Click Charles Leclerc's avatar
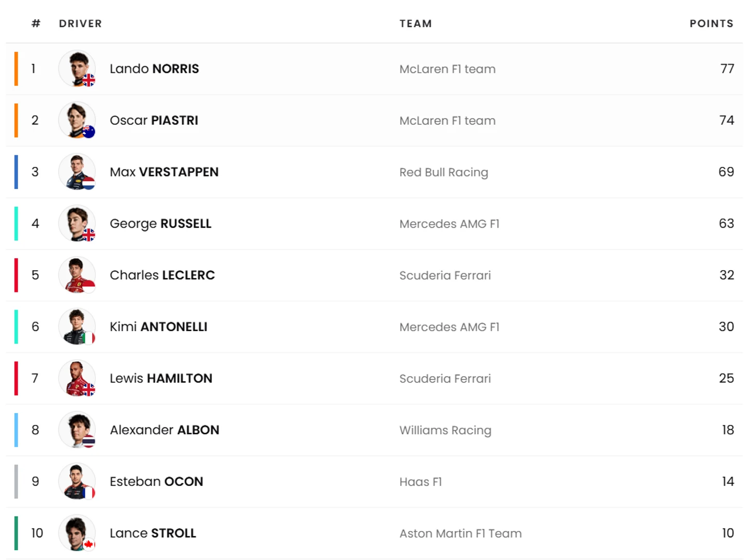 click(x=77, y=275)
